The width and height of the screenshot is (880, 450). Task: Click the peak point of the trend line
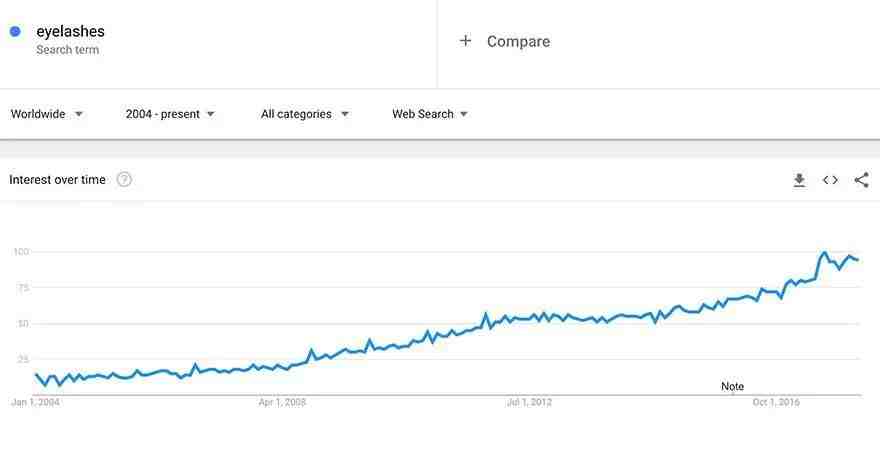pos(824,253)
